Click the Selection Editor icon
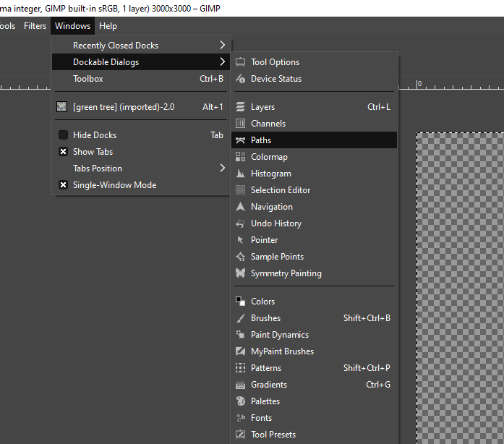Screen dimensions: 504x444 point(240,190)
